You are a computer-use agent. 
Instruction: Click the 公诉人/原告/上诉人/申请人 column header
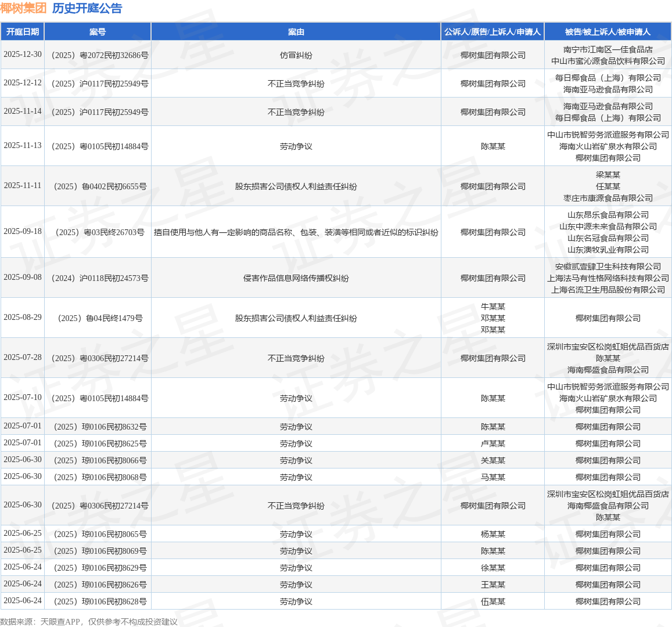[493, 32]
